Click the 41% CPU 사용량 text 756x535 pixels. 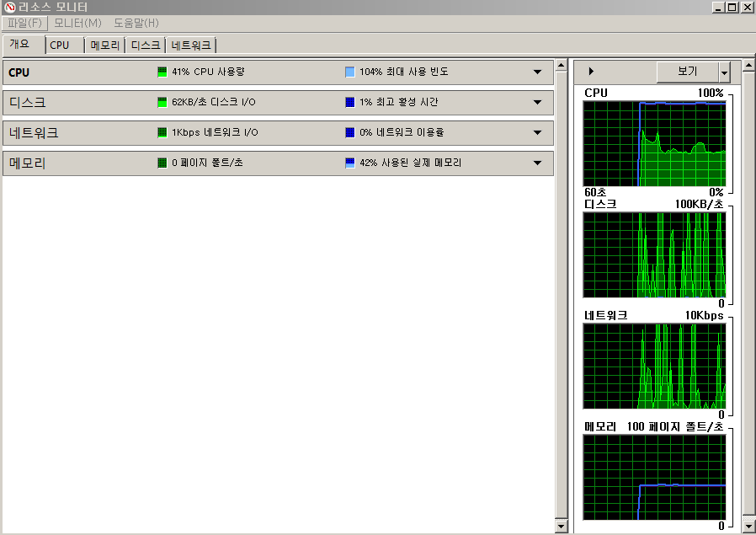tap(208, 72)
